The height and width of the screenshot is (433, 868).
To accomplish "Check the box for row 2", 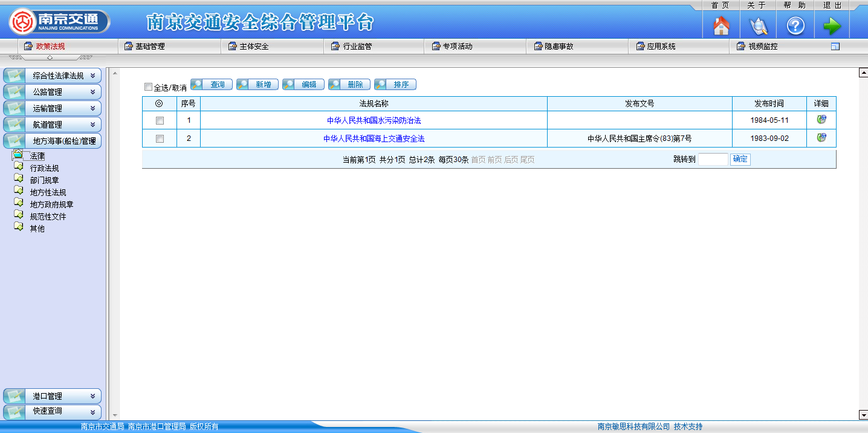I will click(160, 138).
